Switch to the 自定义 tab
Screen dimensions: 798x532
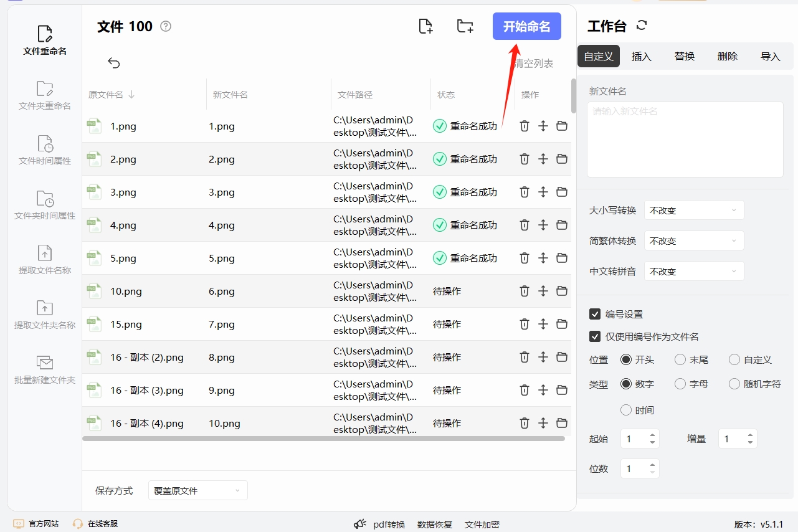point(599,56)
